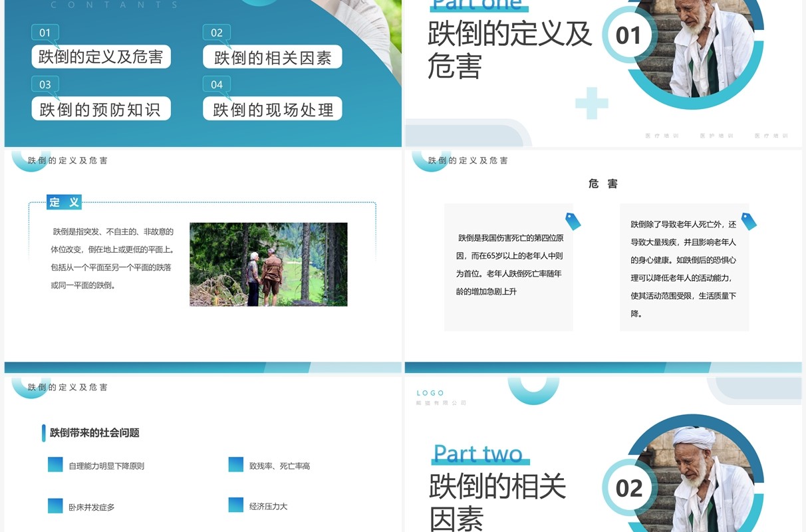Click the 跌倒带来的社会问题 heading

(x=94, y=433)
